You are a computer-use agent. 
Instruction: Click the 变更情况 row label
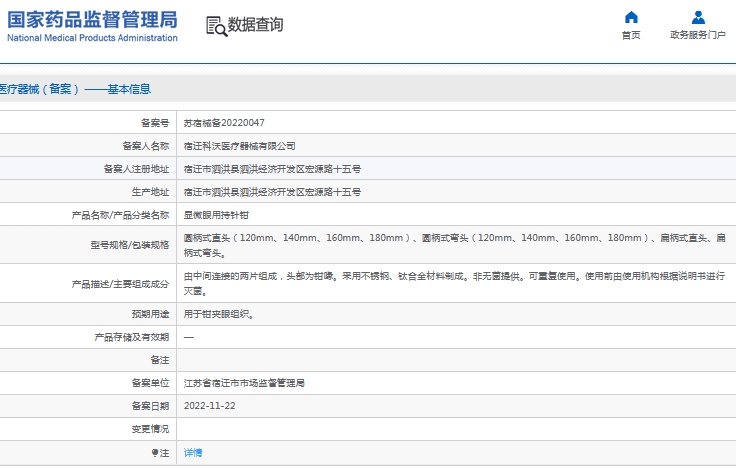(x=150, y=429)
